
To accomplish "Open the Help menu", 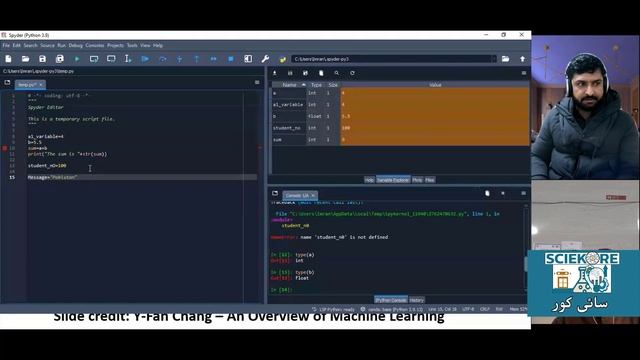I will (158, 45).
